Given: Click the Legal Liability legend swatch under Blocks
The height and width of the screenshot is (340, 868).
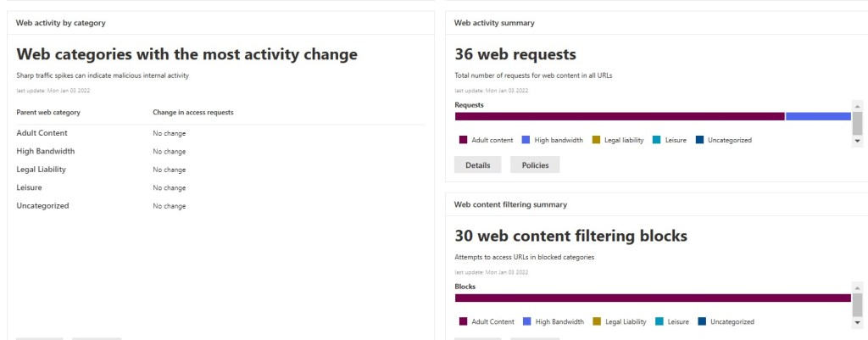Looking at the screenshot, I should point(597,321).
